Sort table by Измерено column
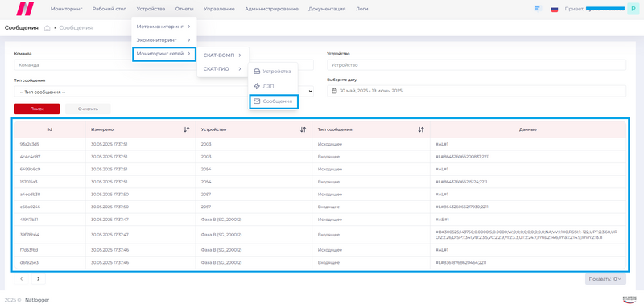Viewport: 644px width, 308px height. pyautogui.click(x=187, y=129)
